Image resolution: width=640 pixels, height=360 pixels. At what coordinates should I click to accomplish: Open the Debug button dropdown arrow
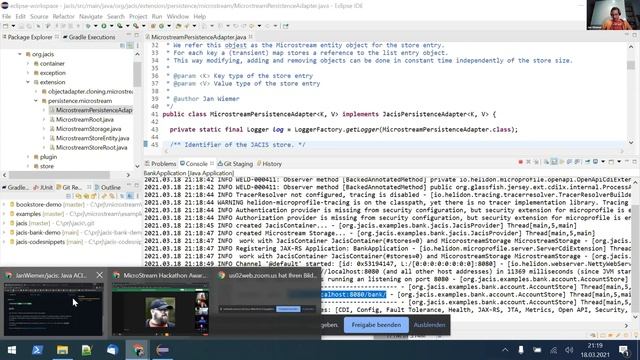[x=95, y=26]
